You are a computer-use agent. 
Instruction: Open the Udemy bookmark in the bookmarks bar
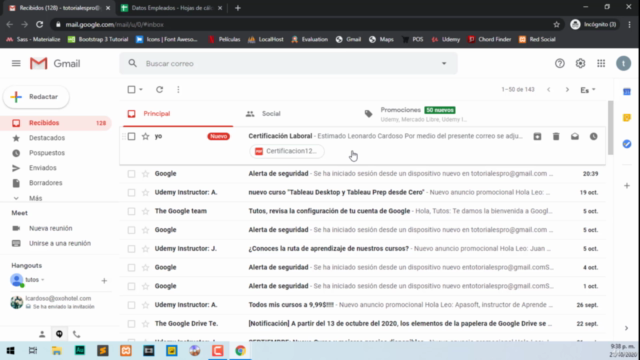coord(446,40)
